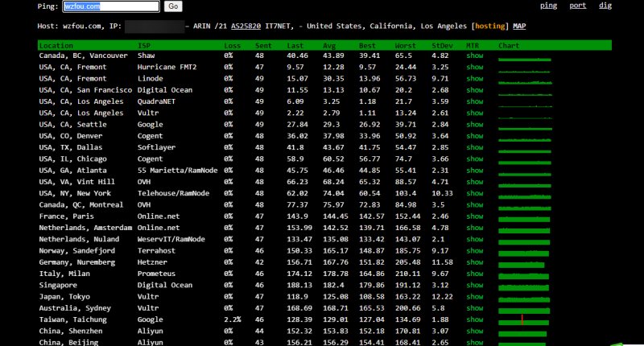The image size is (644, 346).
Task: Select the location text Japan, Tokyo
Action: (64, 297)
